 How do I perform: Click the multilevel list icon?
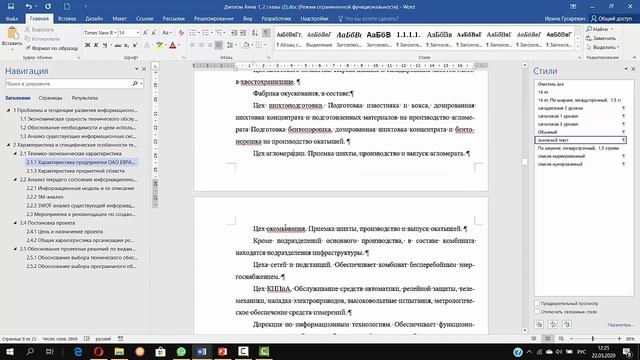(219, 33)
